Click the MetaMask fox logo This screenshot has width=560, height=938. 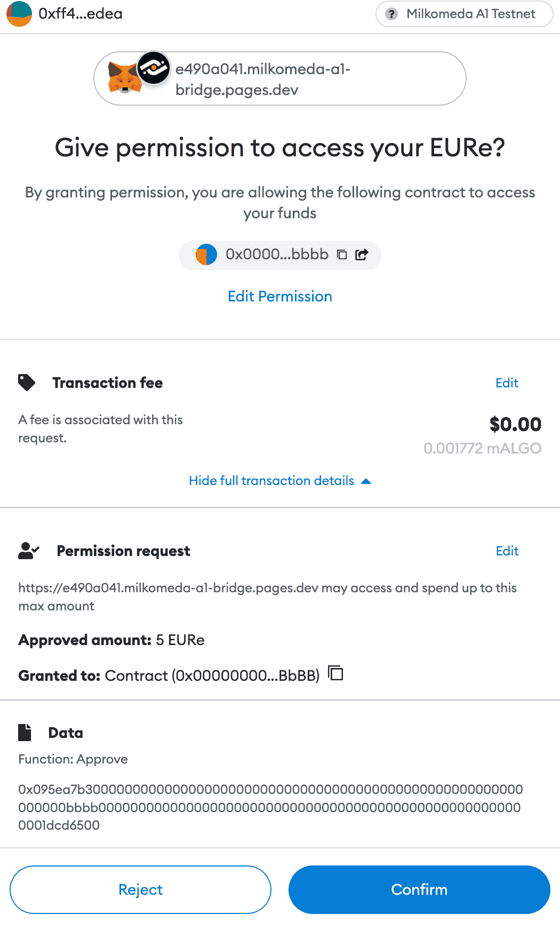(x=125, y=78)
